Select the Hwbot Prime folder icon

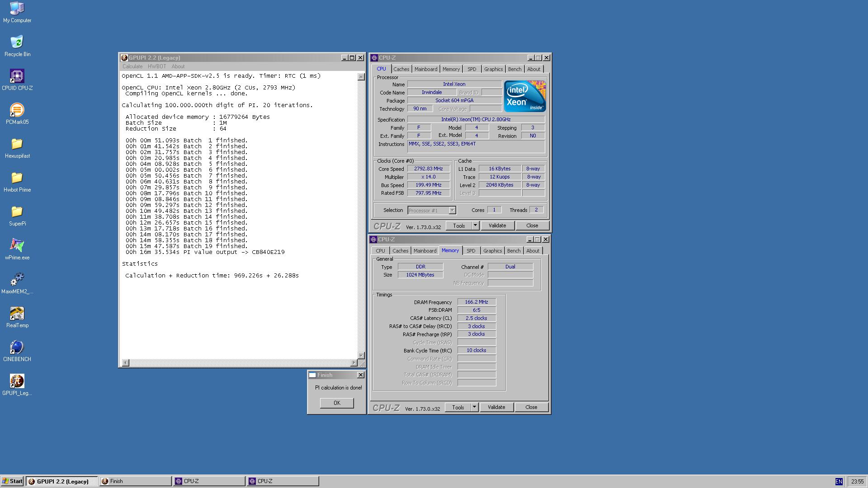click(x=17, y=182)
